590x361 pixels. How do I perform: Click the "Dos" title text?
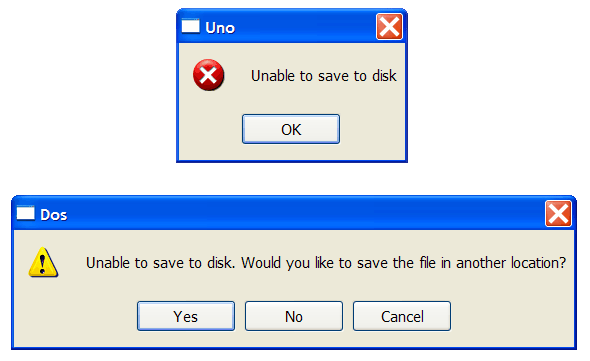pos(53,215)
